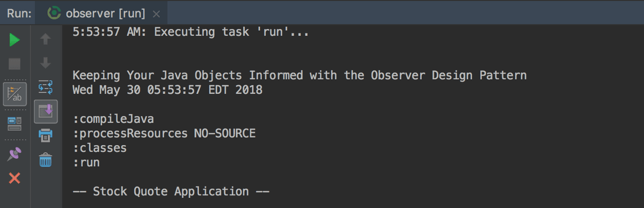Toggle scroll to end of console output
This screenshot has height=208, width=644.
click(46, 111)
